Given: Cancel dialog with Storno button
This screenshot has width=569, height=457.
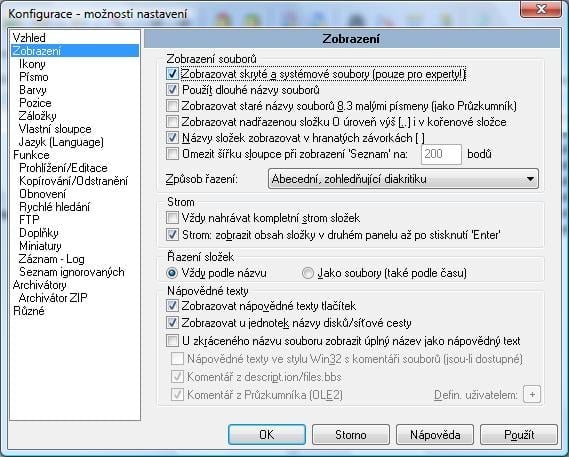Looking at the screenshot, I should [x=351, y=434].
